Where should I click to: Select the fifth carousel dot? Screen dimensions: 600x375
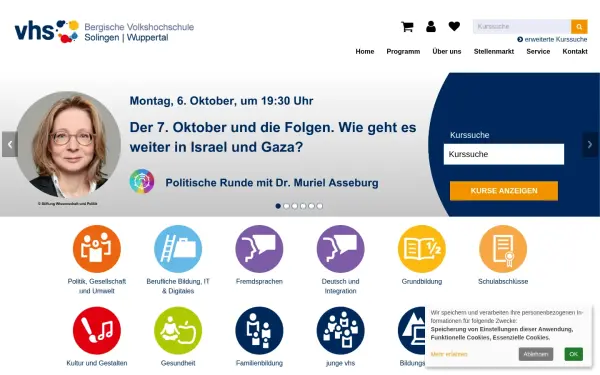(311, 206)
